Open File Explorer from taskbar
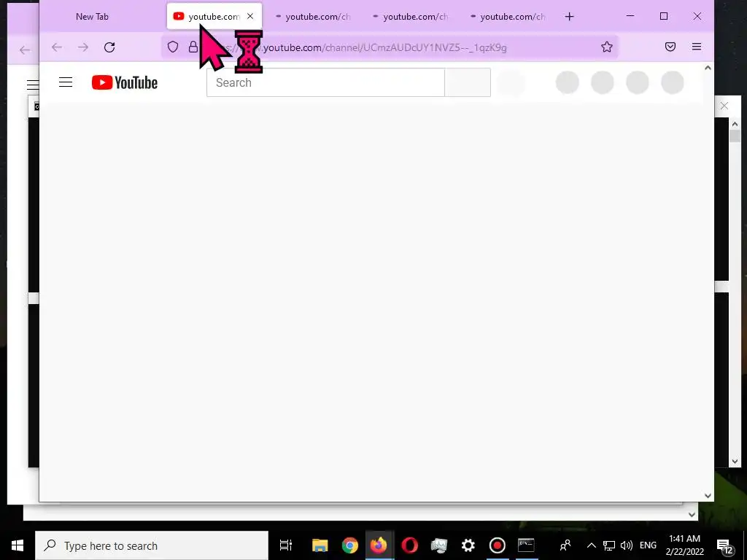 coord(320,545)
